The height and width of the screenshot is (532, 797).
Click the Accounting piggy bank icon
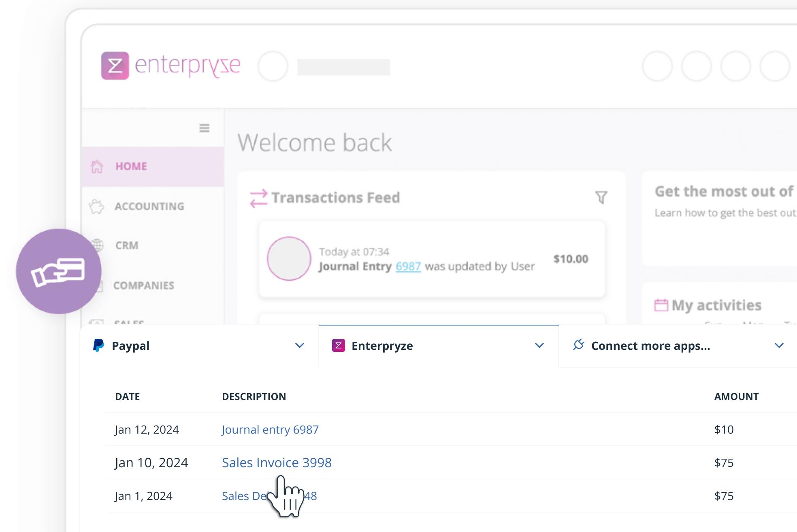97,206
